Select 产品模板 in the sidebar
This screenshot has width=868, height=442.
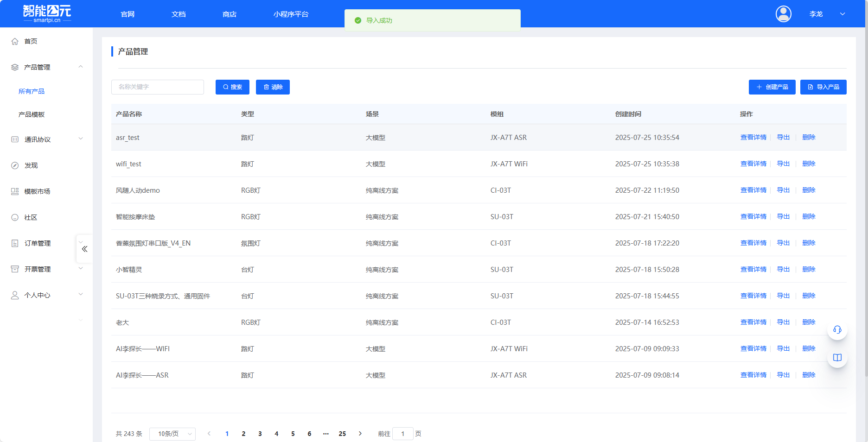32,114
